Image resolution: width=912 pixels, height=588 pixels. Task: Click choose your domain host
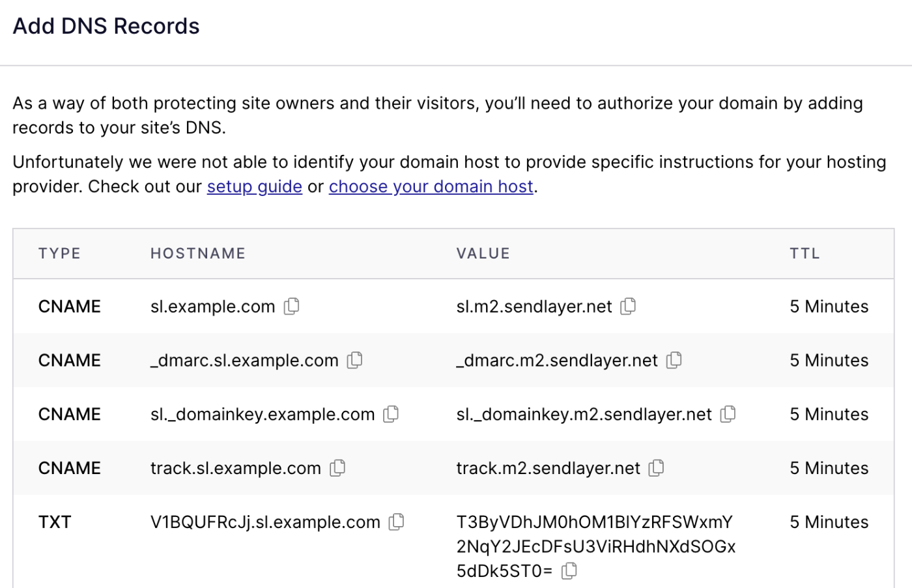pyautogui.click(x=431, y=186)
